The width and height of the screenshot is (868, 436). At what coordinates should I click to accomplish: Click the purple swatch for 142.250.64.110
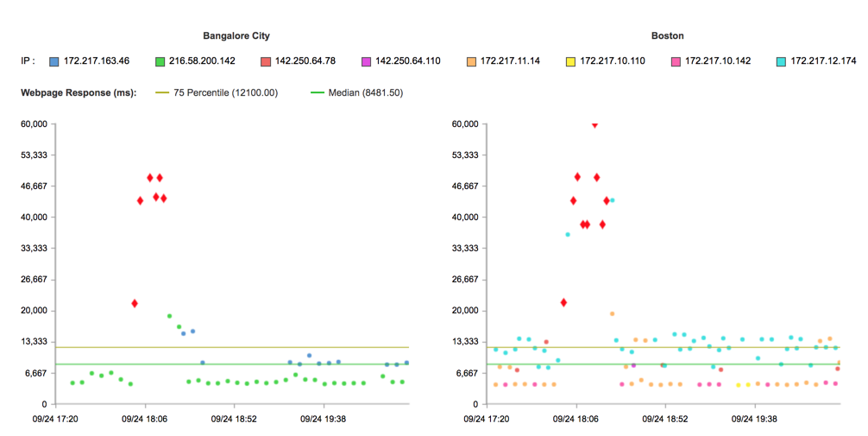[366, 61]
